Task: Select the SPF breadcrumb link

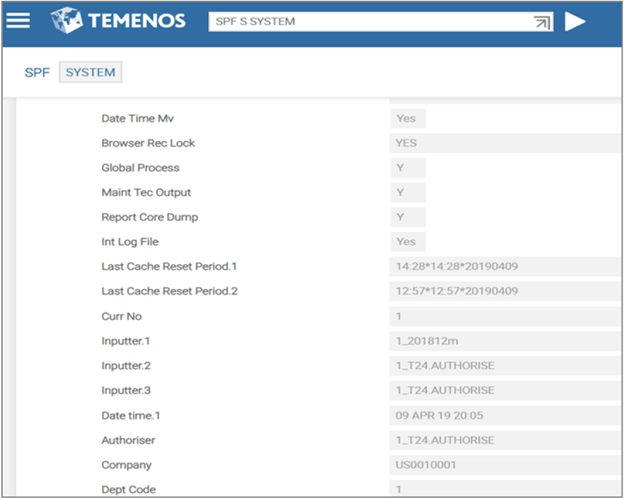Action: pos(36,72)
